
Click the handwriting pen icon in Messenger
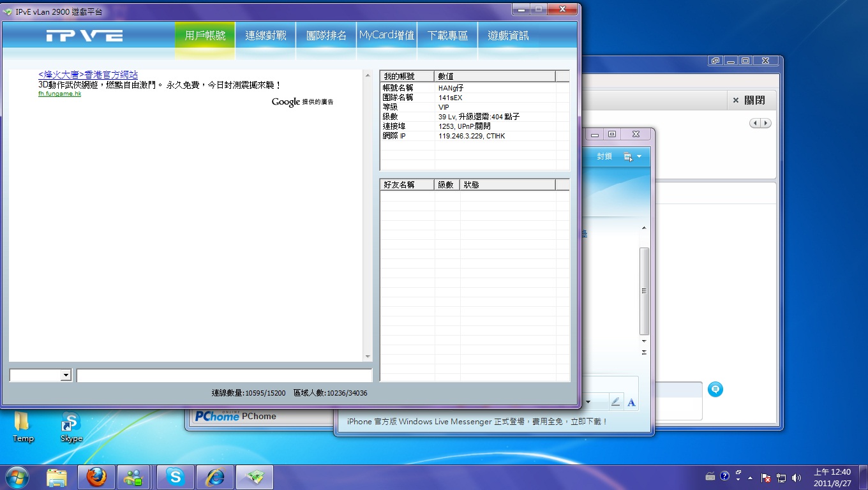(x=615, y=402)
